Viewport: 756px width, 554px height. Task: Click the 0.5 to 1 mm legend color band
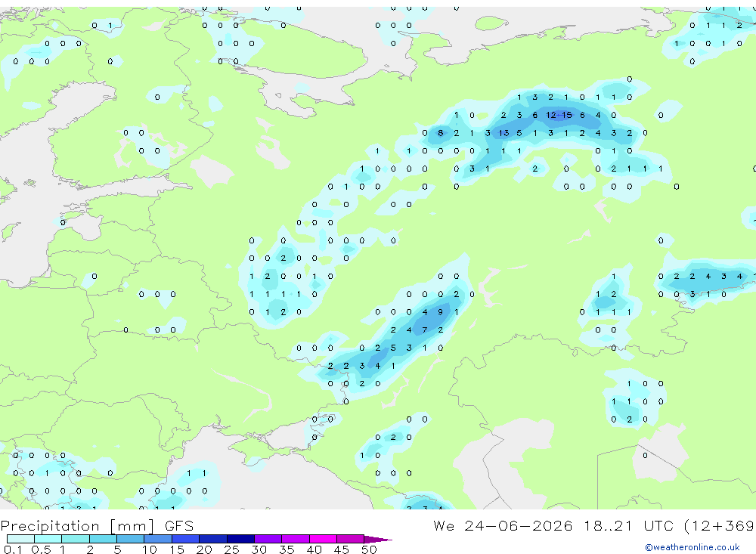48,539
